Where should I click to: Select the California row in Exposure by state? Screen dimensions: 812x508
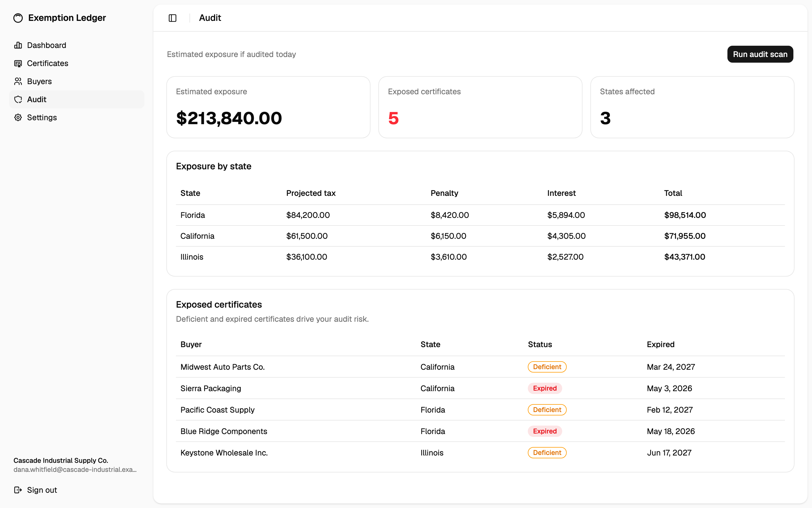pyautogui.click(x=480, y=236)
